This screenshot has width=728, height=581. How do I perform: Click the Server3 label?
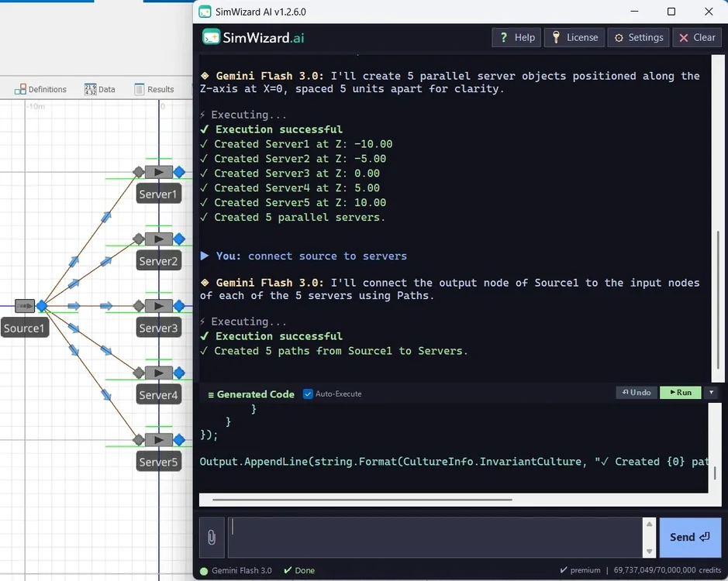[x=158, y=328]
